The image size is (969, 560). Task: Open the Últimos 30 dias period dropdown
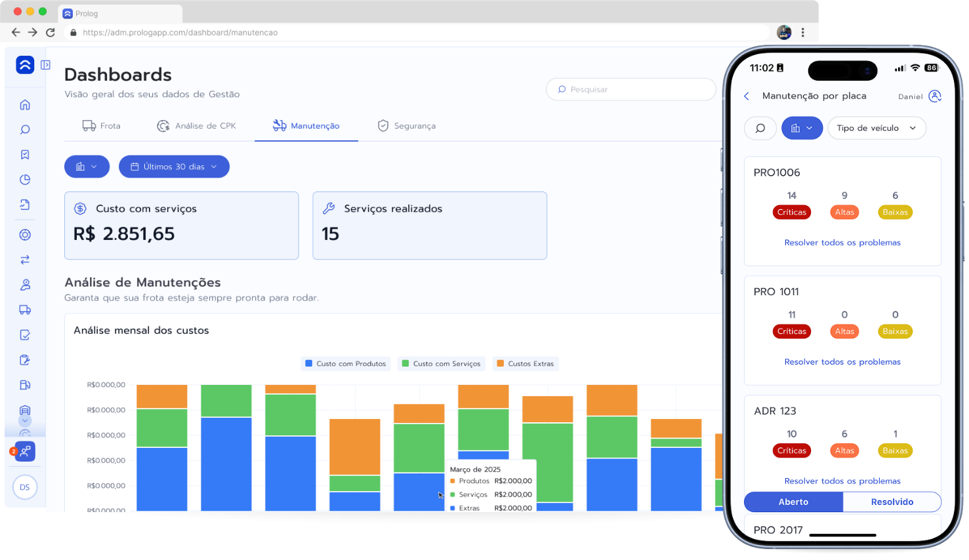(174, 167)
